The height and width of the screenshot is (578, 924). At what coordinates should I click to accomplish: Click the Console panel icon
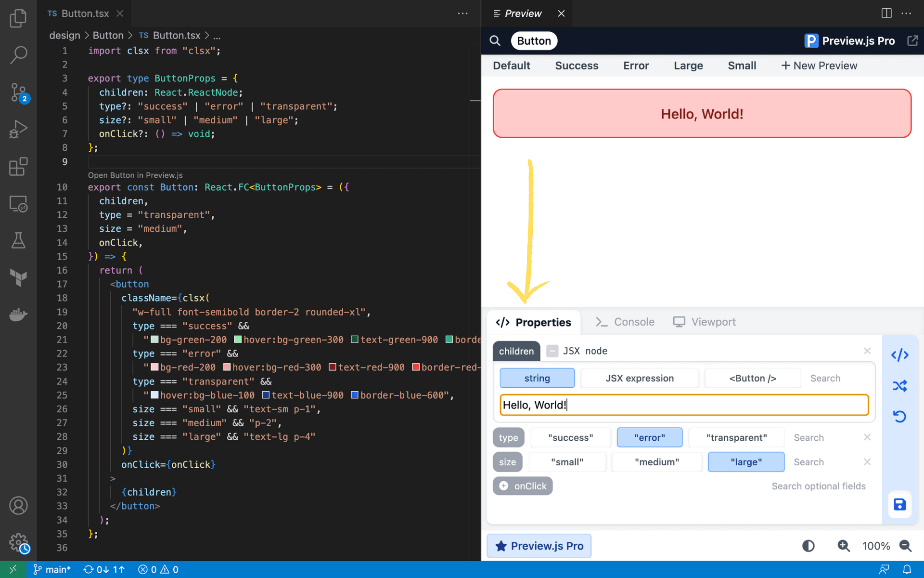602,322
